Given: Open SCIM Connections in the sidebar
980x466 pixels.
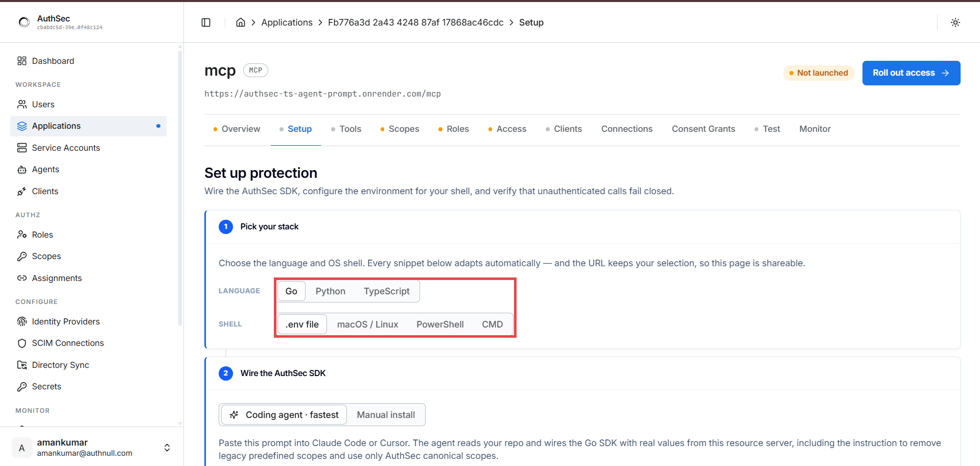Looking at the screenshot, I should click(x=88, y=343).
